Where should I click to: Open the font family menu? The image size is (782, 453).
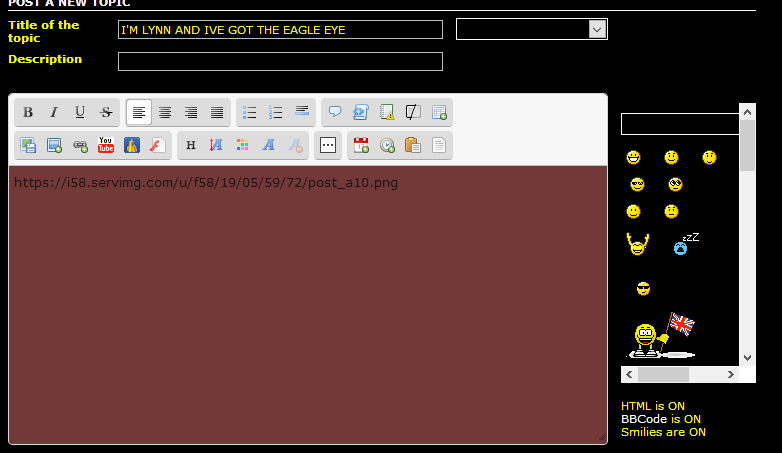pyautogui.click(x=268, y=145)
